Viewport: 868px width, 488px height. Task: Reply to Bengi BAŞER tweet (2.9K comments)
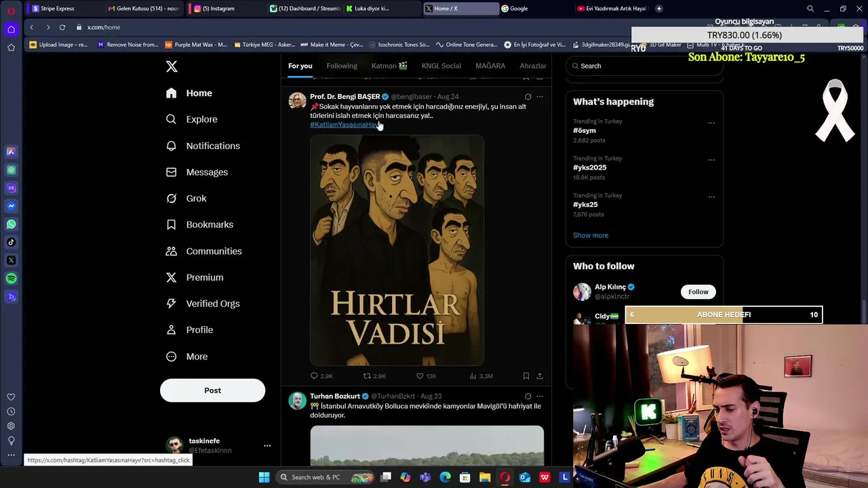click(321, 376)
